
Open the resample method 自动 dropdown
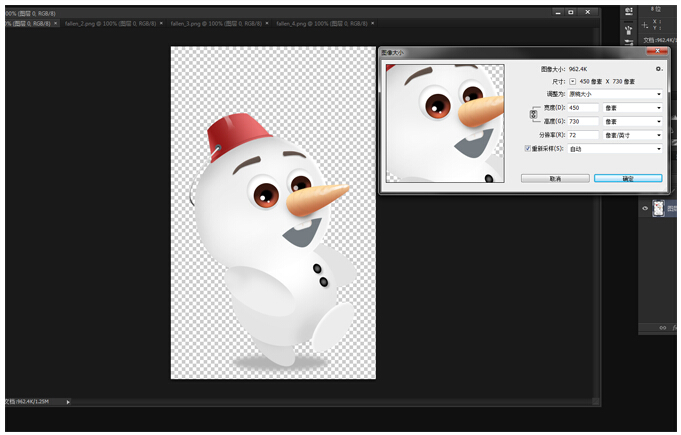click(x=615, y=149)
